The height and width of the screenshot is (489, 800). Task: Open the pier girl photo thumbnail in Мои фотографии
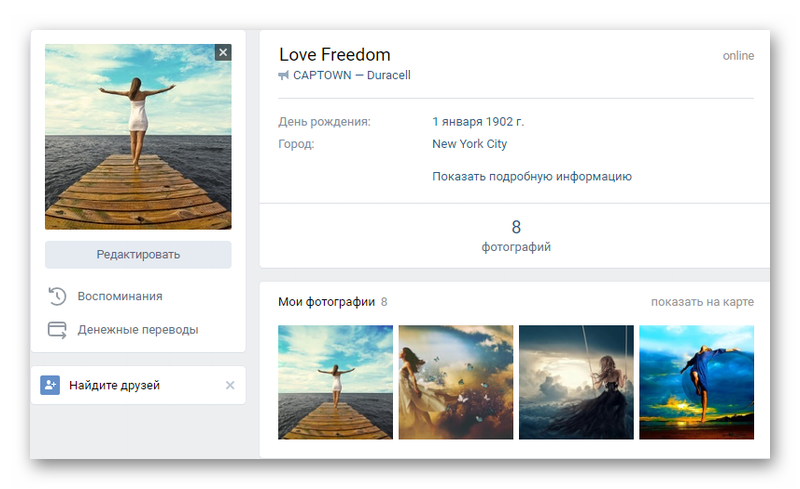(x=335, y=382)
